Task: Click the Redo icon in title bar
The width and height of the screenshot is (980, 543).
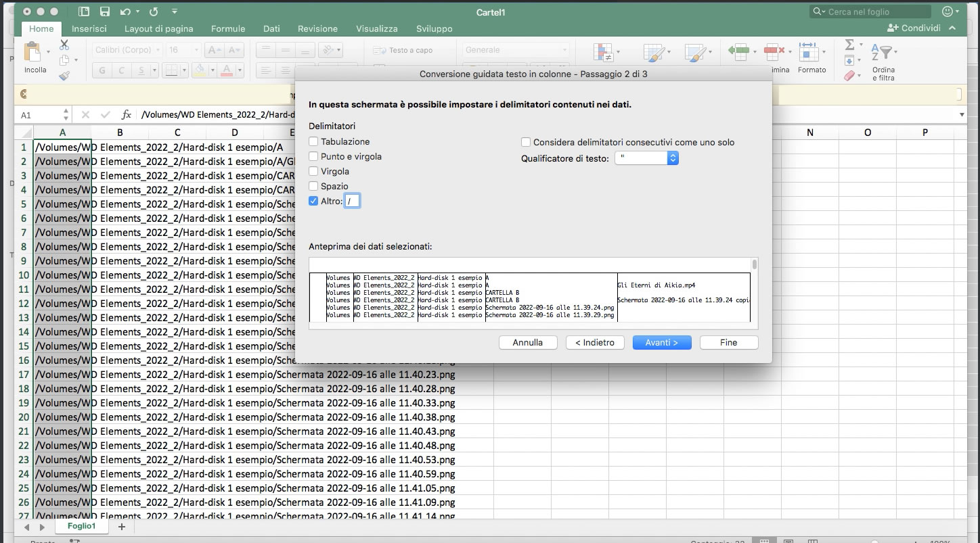Action: point(153,11)
